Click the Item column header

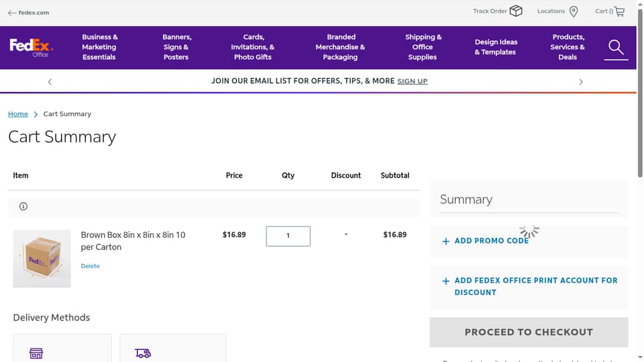[21, 175]
